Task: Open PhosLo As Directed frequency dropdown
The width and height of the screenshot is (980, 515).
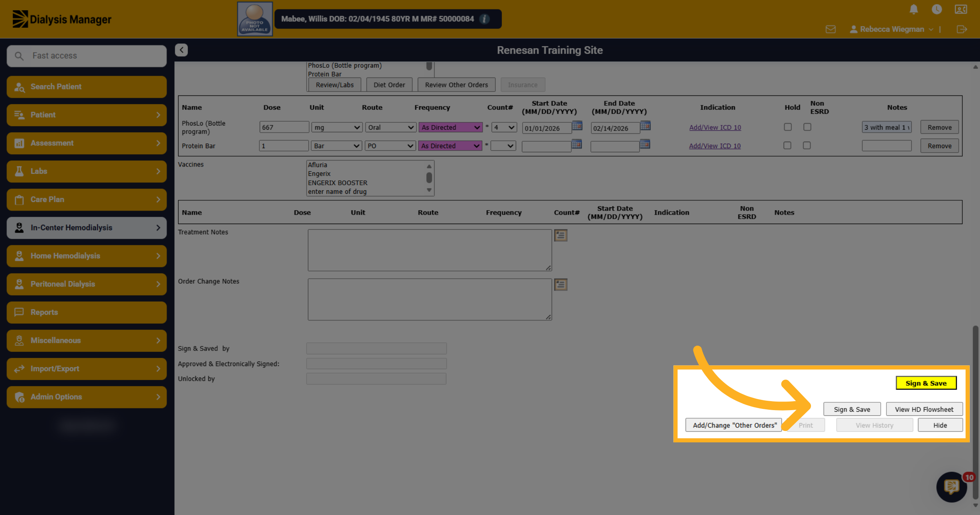Action: (450, 127)
